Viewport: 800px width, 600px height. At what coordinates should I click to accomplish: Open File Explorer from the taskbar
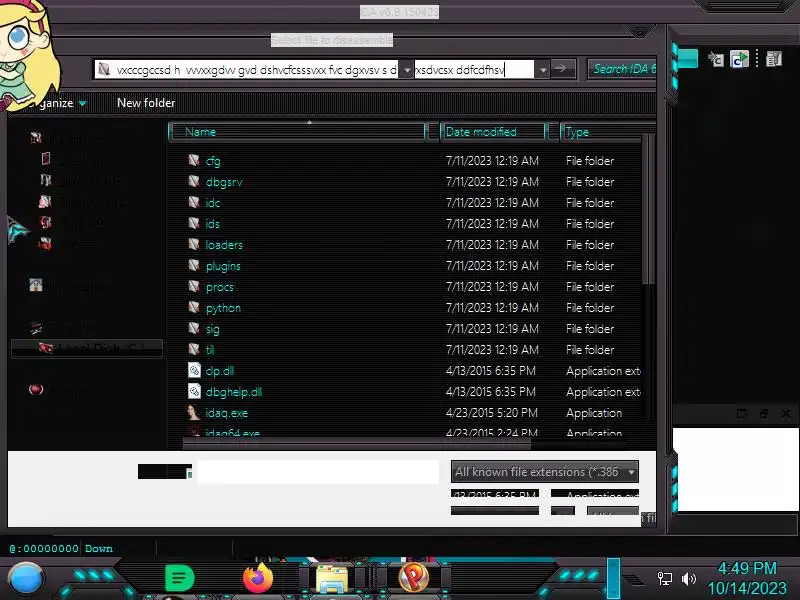click(x=332, y=579)
